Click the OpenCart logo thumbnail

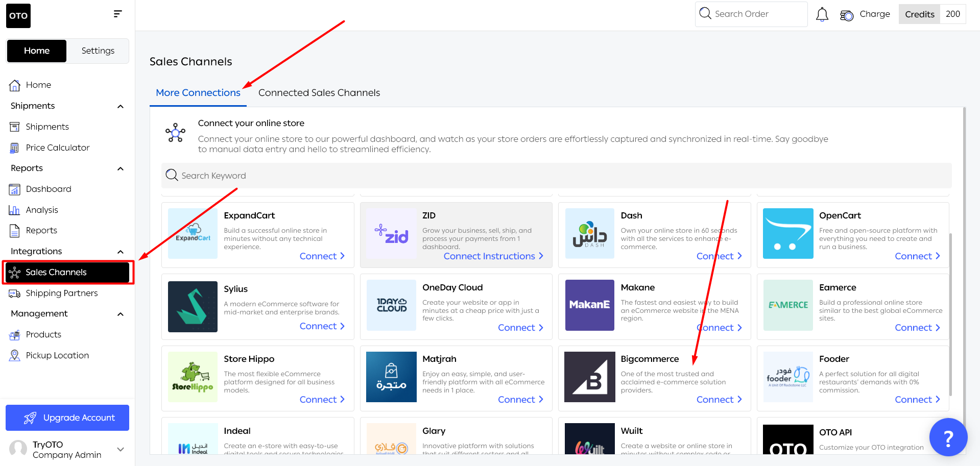click(788, 233)
